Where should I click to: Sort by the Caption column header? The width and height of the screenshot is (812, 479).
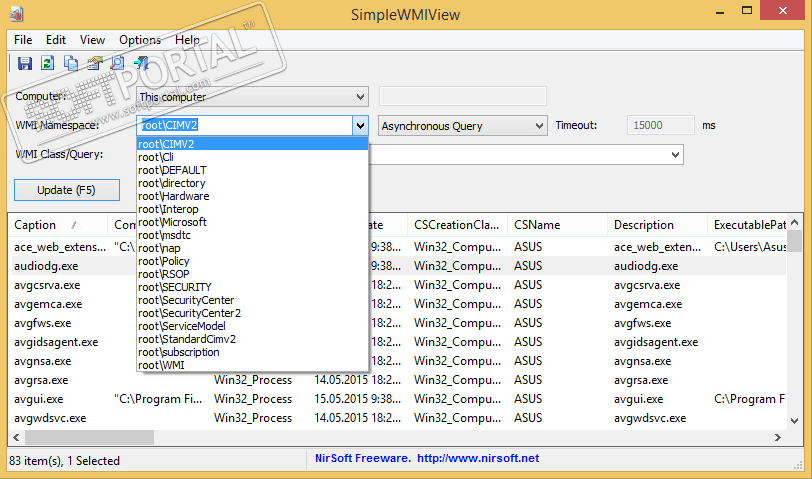57,225
